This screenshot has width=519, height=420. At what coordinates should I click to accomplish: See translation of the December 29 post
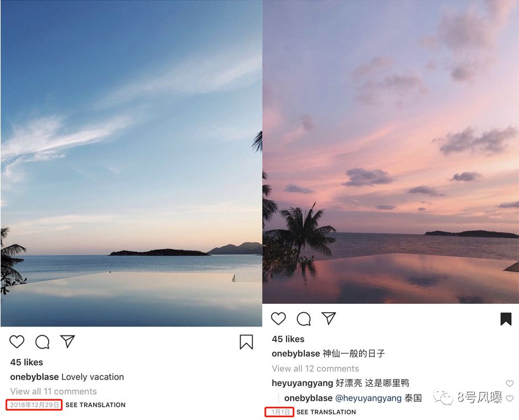pyautogui.click(x=96, y=405)
